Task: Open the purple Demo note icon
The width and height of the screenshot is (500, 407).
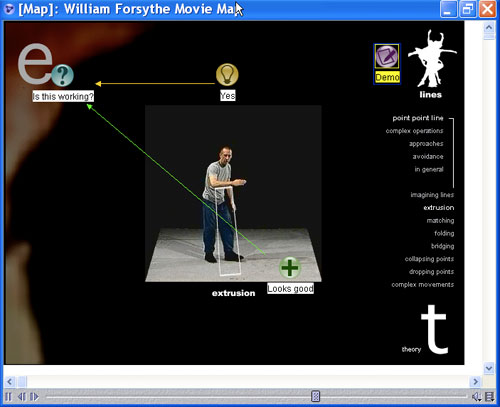Action: coord(387,56)
